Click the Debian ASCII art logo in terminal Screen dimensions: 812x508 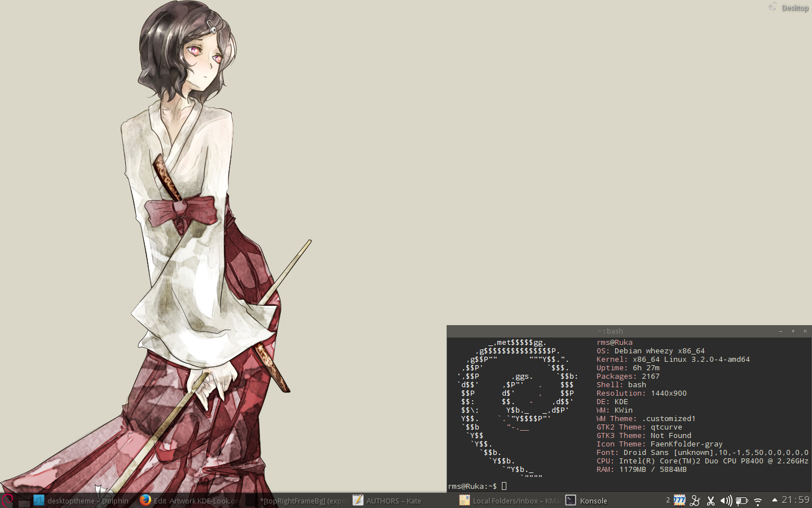coord(518,410)
